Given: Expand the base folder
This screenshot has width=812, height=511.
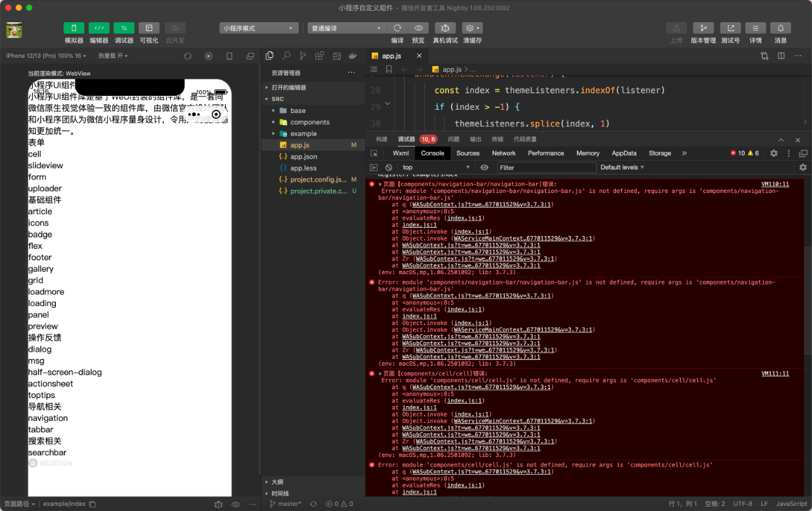Looking at the screenshot, I should tap(313, 110).
